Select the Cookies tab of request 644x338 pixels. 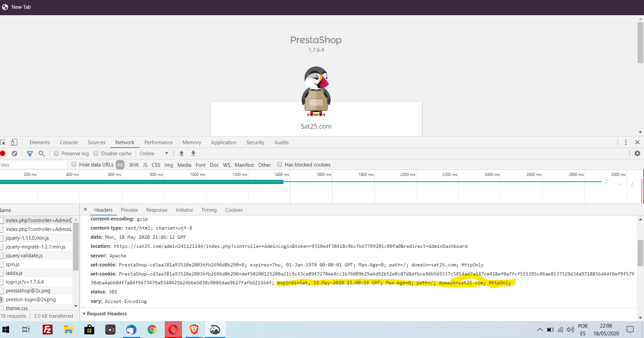(x=234, y=210)
